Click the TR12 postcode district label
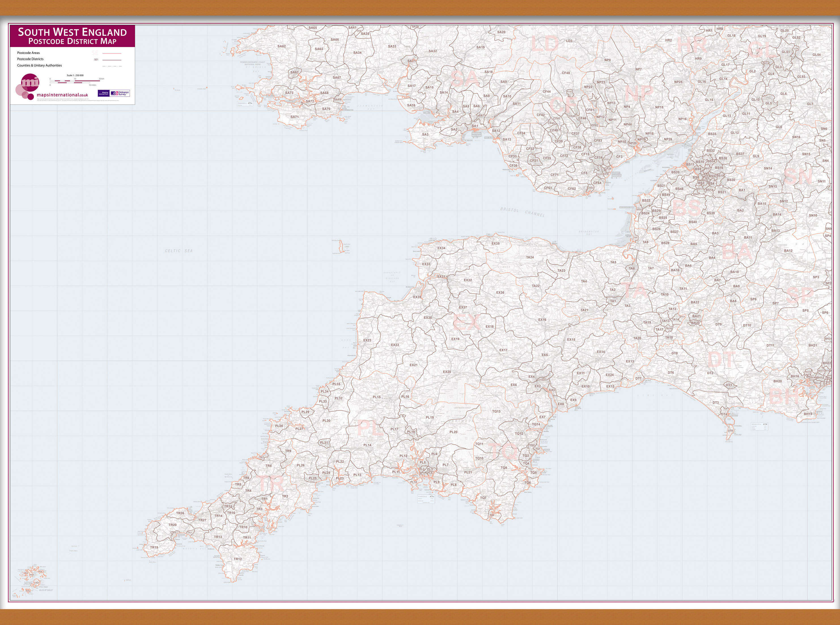This screenshot has height=625, width=840. point(237,559)
